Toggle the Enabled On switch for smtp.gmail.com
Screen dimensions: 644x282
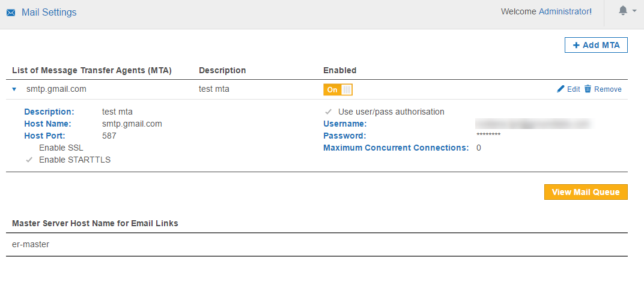tap(338, 89)
